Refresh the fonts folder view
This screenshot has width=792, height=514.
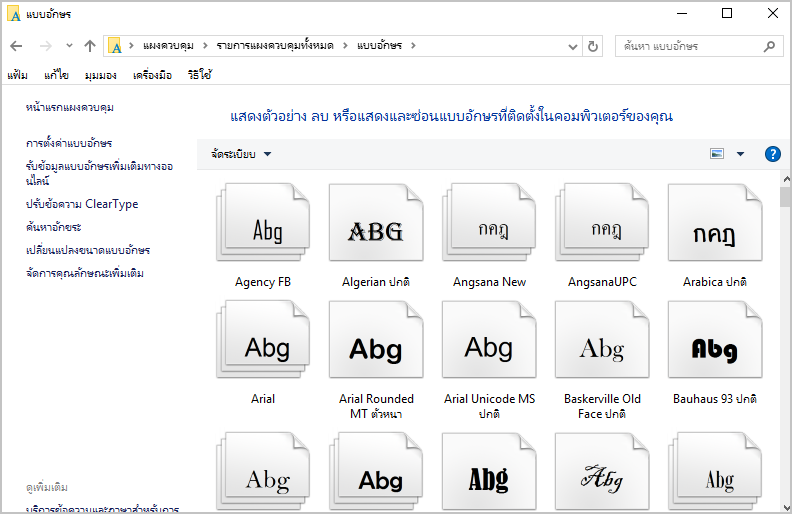pyautogui.click(x=593, y=46)
